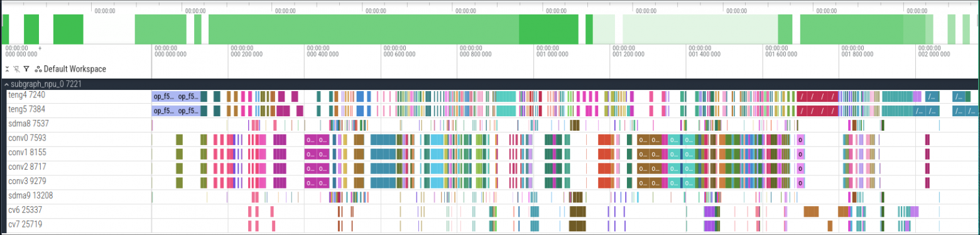Select the conv3 9279 track label
The width and height of the screenshot is (980, 235).
pyautogui.click(x=27, y=182)
